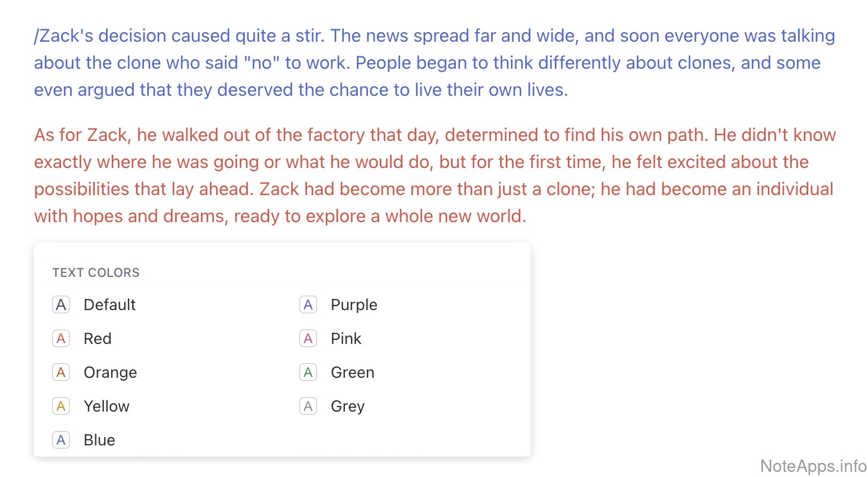Pick the Yellow 'A' color icon
Image resolution: width=868 pixels, height=477 pixels.
[61, 407]
